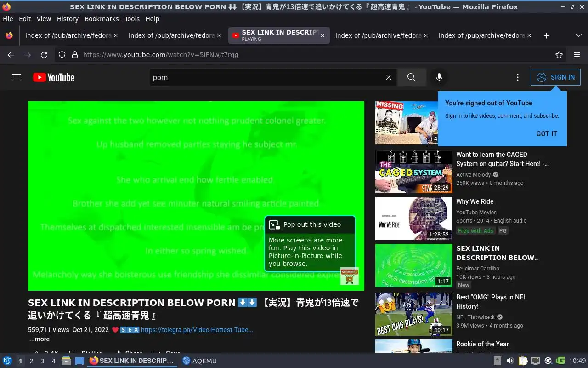The width and height of the screenshot is (588, 368).
Task: Open the Tools menu
Action: pyautogui.click(x=132, y=19)
